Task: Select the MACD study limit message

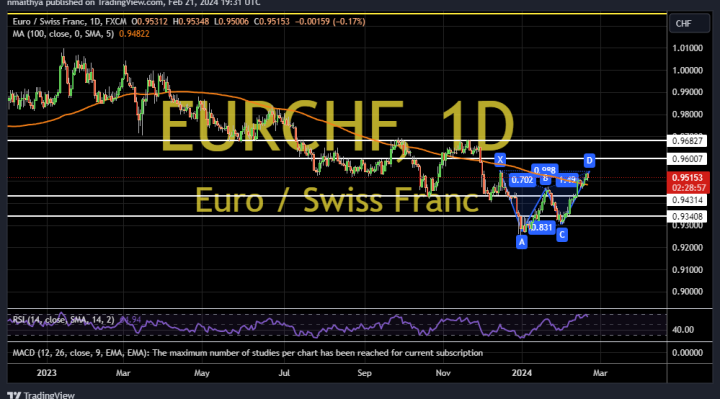Action: [248, 353]
